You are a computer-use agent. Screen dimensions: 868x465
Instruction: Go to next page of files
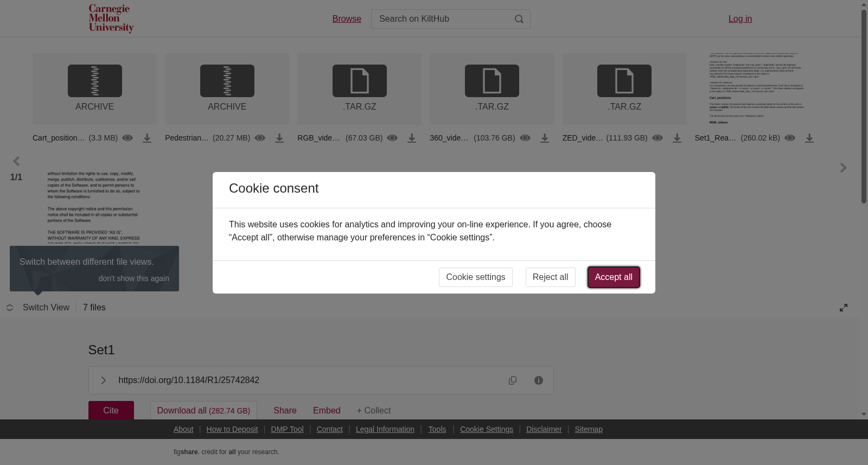(x=843, y=168)
